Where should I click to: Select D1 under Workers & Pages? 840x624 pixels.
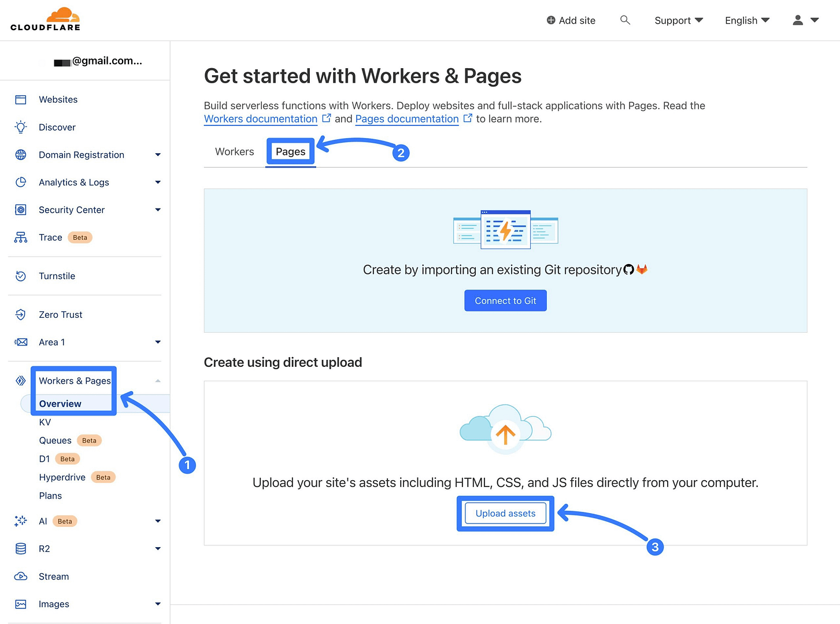(45, 459)
